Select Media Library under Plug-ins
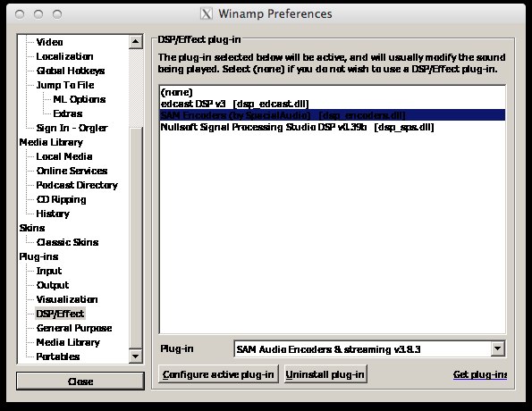The height and width of the screenshot is (411, 532). pos(68,342)
